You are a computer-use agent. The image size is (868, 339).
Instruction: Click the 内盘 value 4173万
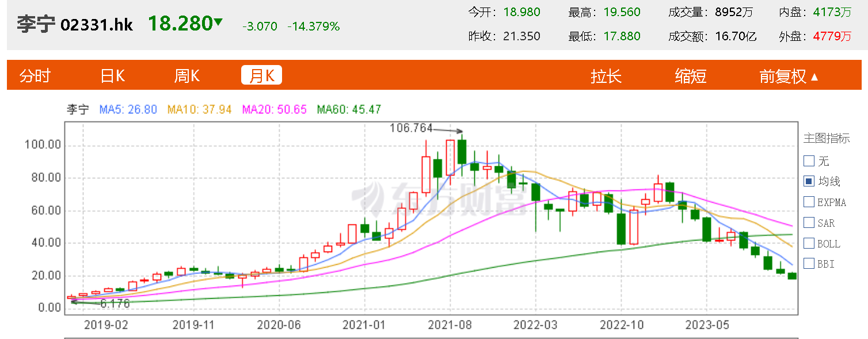click(832, 12)
